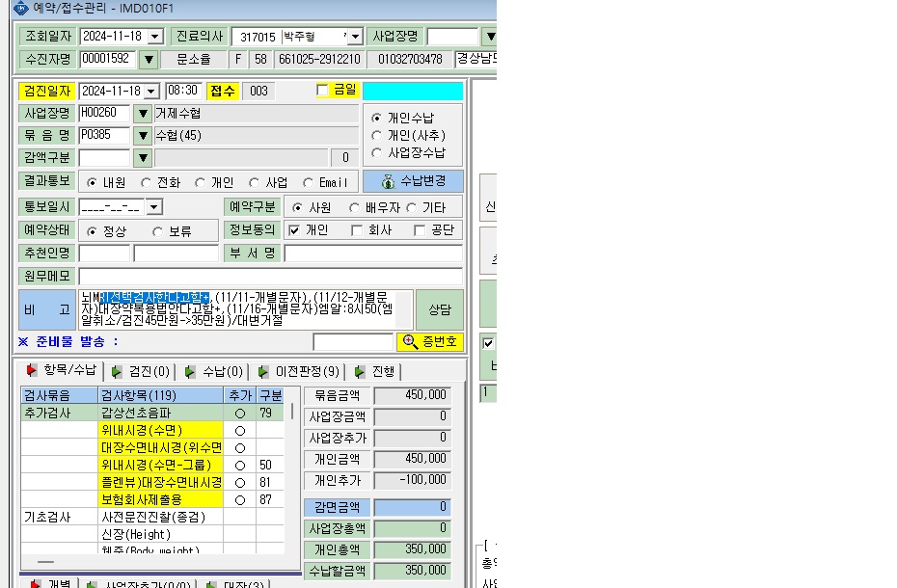Image resolution: width=897 pixels, height=588 pixels.
Task: Click the 상담 button
Action: (x=440, y=309)
